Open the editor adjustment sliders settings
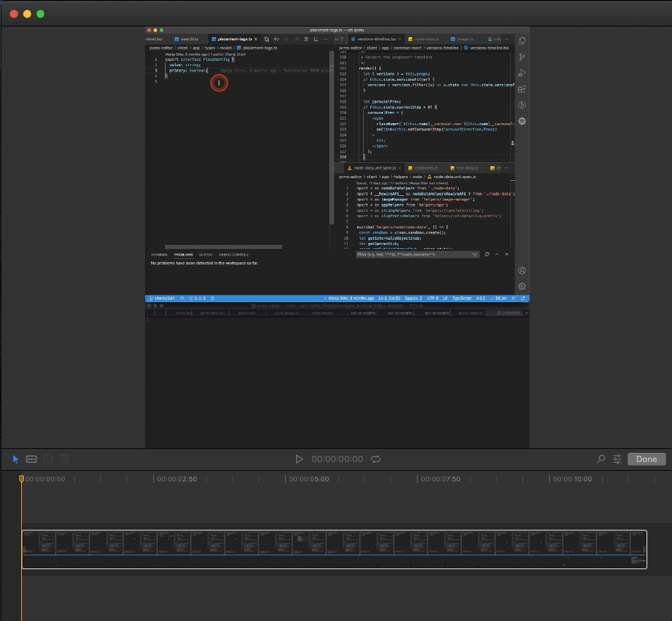 click(x=617, y=459)
